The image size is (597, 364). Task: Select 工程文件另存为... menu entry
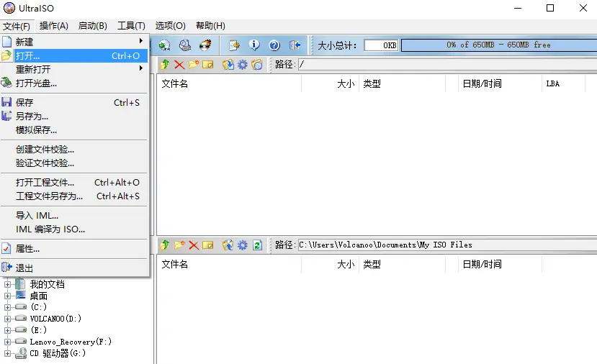tap(74, 196)
